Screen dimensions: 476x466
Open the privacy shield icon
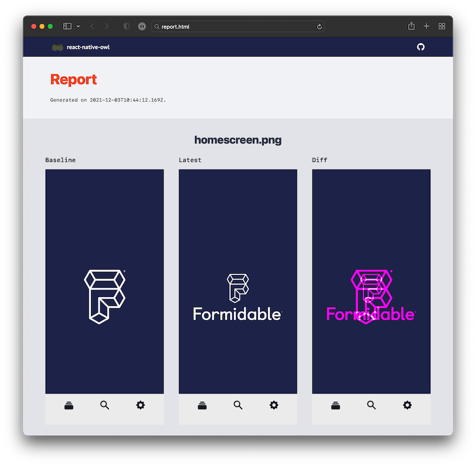click(x=126, y=26)
